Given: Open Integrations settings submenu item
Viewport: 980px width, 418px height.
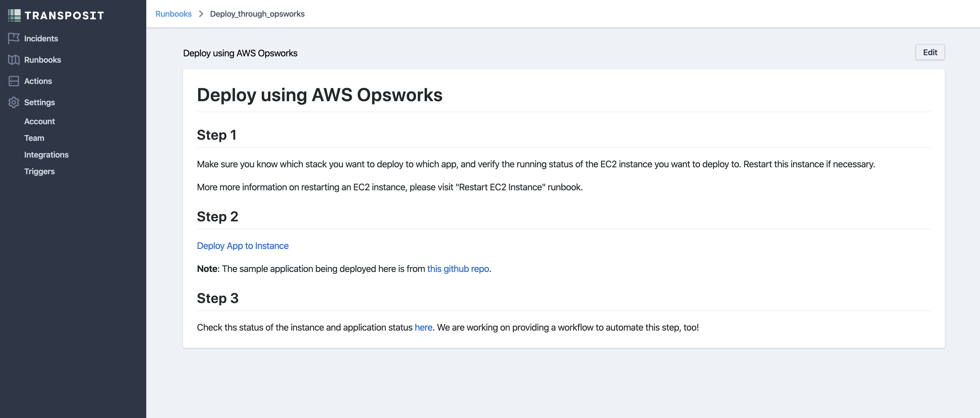Looking at the screenshot, I should click(46, 155).
